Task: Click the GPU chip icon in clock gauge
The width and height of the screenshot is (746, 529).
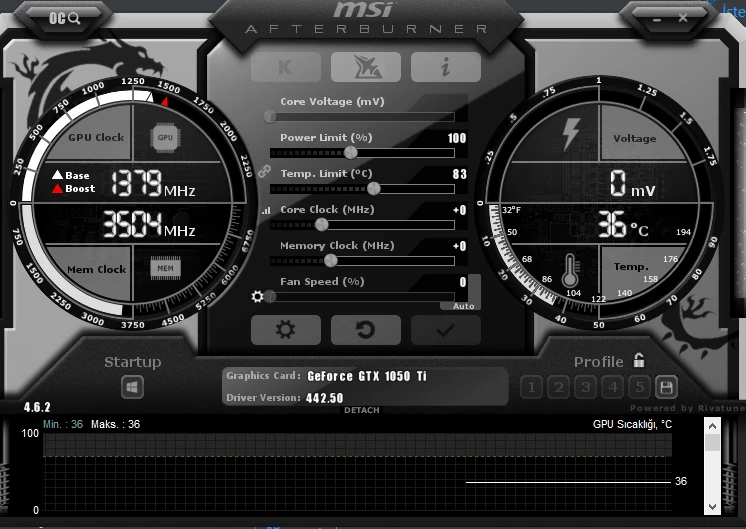Action: [165, 137]
